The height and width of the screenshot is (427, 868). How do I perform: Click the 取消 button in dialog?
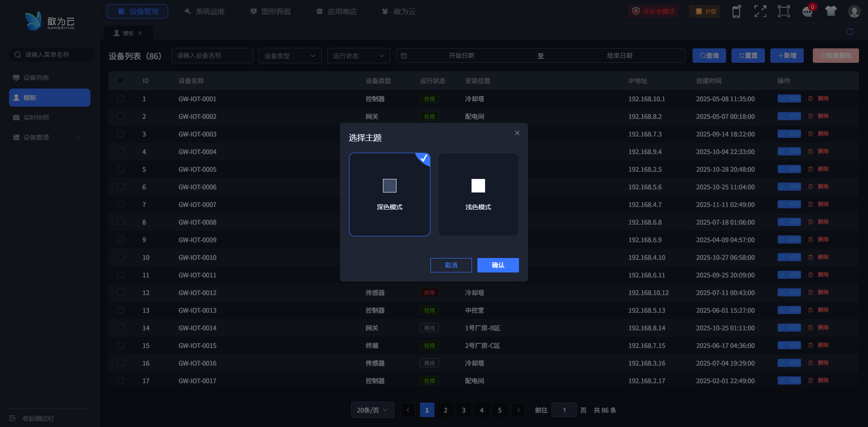click(451, 265)
